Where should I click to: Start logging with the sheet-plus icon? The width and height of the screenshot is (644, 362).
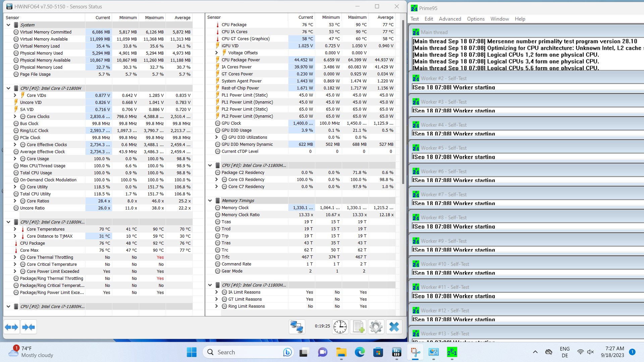click(x=358, y=327)
